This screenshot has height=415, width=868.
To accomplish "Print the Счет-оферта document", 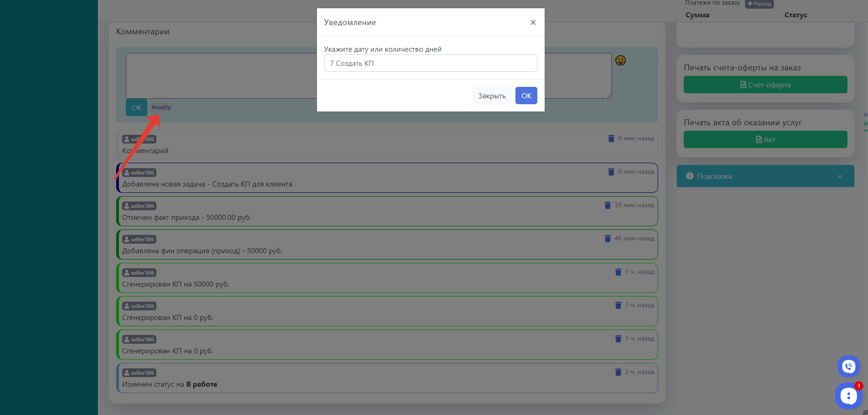I will click(765, 85).
